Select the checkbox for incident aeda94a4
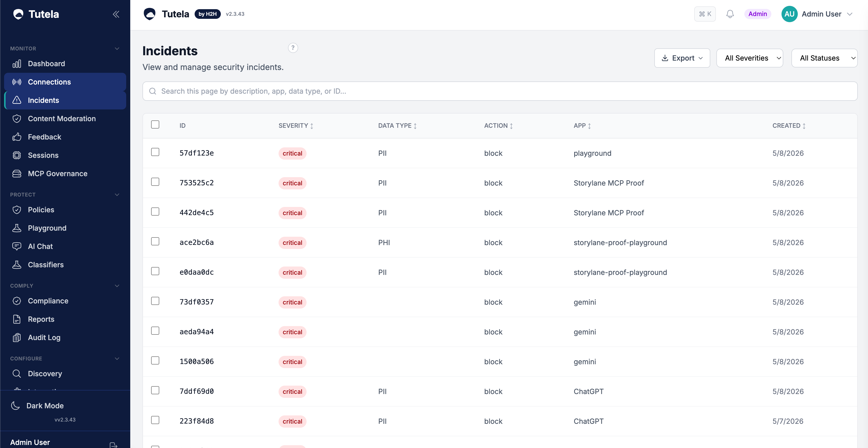The height and width of the screenshot is (448, 868). pos(155,331)
